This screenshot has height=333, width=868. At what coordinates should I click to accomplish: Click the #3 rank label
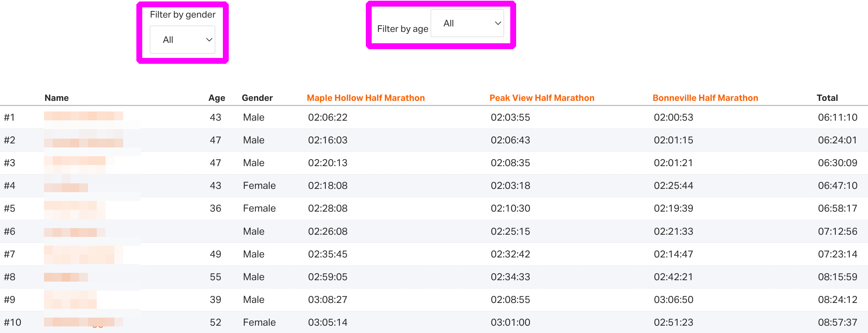pyautogui.click(x=10, y=163)
